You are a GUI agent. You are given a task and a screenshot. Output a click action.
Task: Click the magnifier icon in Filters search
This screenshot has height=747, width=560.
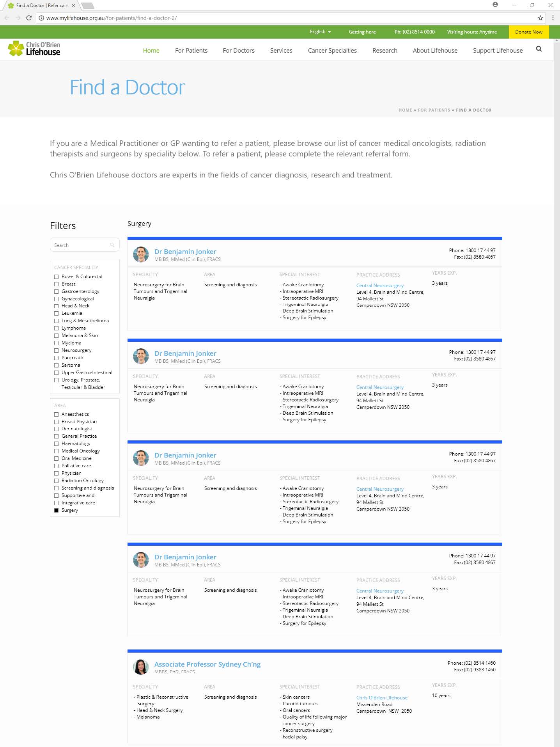pyautogui.click(x=112, y=245)
